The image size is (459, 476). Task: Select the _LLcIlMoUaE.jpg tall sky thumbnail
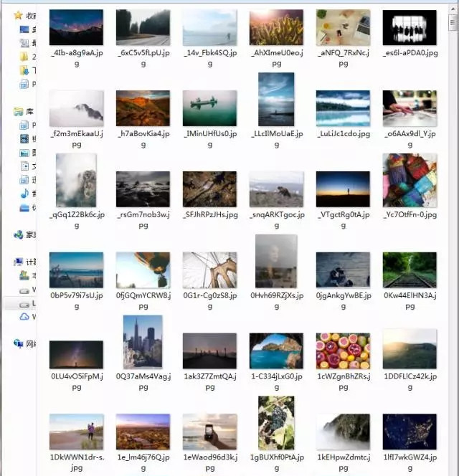276,99
